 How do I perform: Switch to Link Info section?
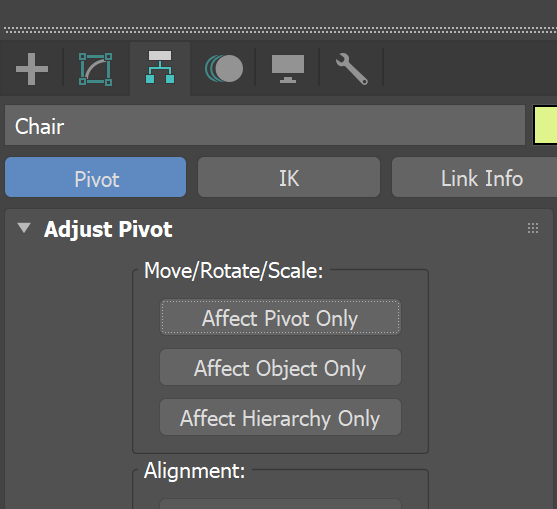475,177
